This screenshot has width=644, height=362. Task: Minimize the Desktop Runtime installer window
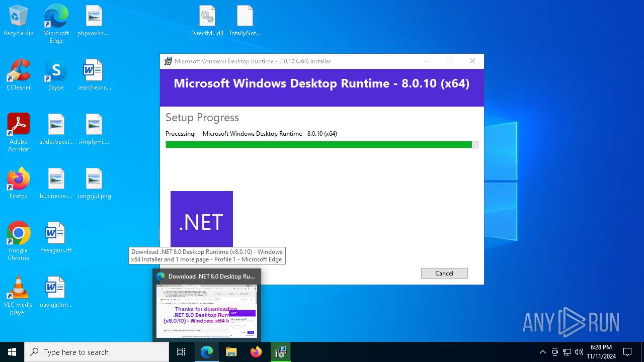tap(427, 61)
